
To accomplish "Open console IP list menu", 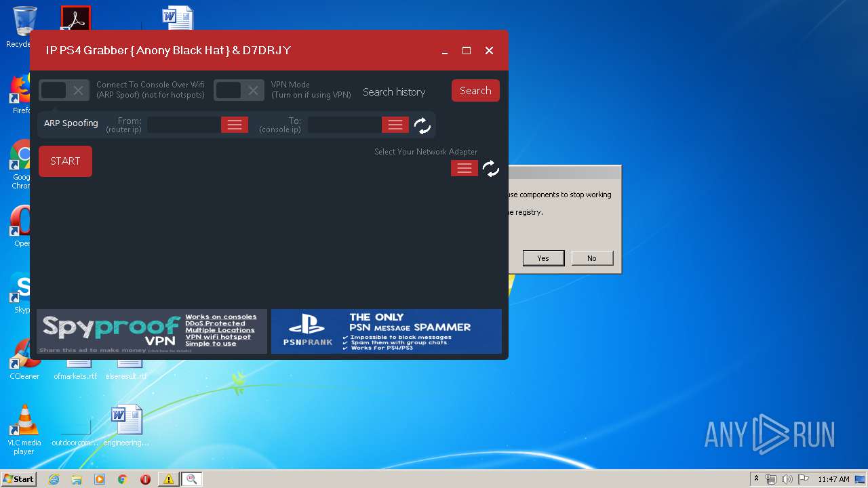I will (395, 125).
